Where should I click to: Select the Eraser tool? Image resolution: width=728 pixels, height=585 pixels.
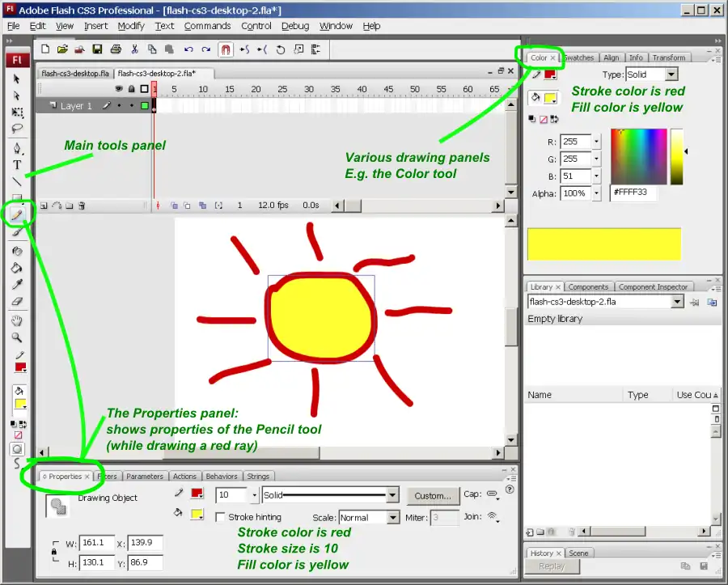pos(17,301)
